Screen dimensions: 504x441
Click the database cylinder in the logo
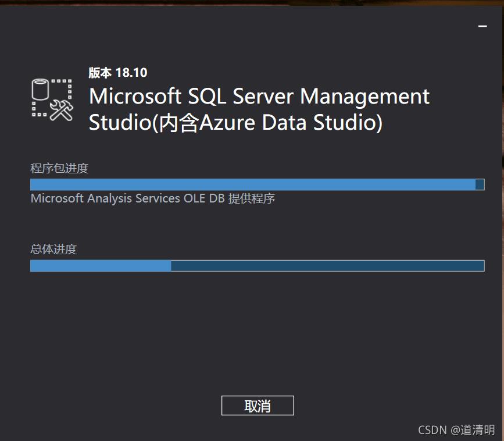pos(41,90)
